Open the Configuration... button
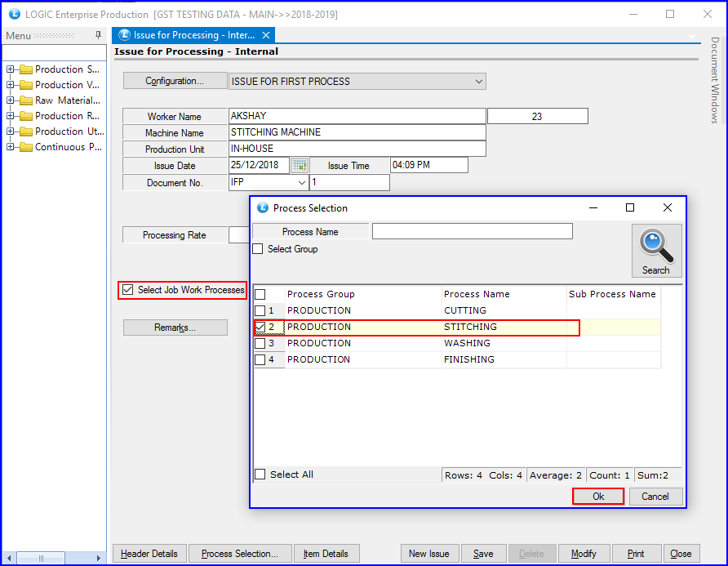Image resolution: width=728 pixels, height=566 pixels. pyautogui.click(x=175, y=81)
